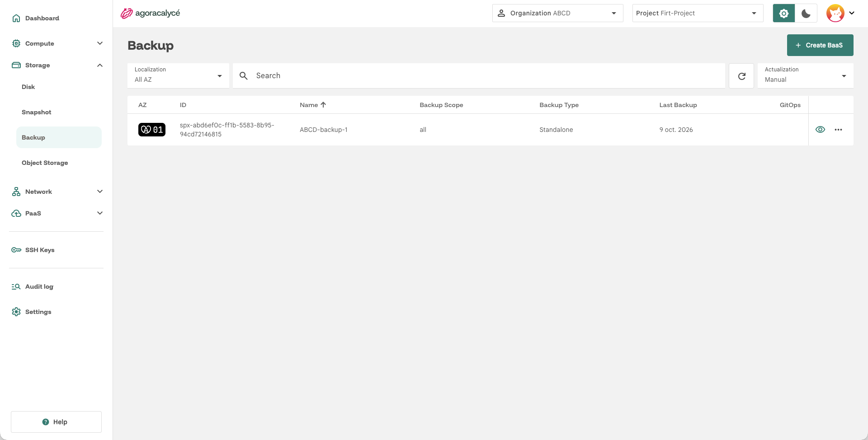Open user account menu chevron
This screenshot has height=440, width=868.
852,13
